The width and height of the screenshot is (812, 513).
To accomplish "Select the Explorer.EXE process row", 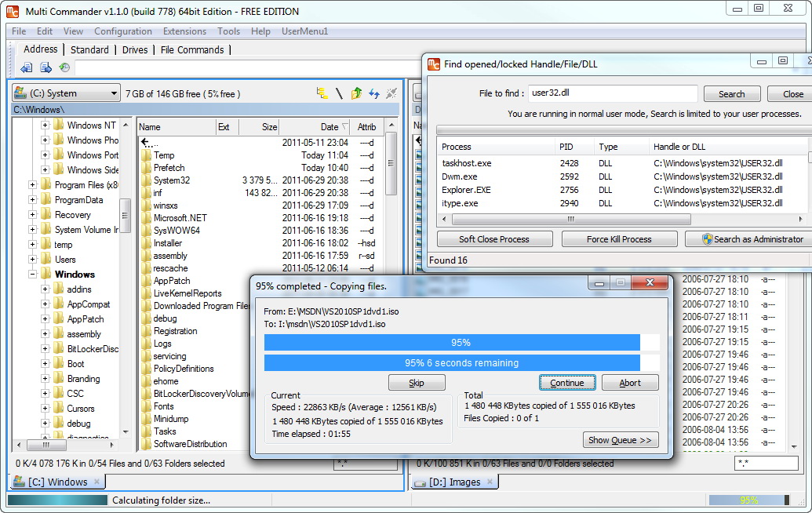I will click(622, 190).
